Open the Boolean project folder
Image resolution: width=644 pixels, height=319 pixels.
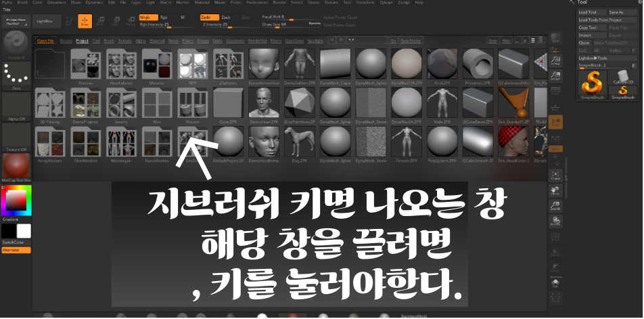pyautogui.click(x=85, y=66)
